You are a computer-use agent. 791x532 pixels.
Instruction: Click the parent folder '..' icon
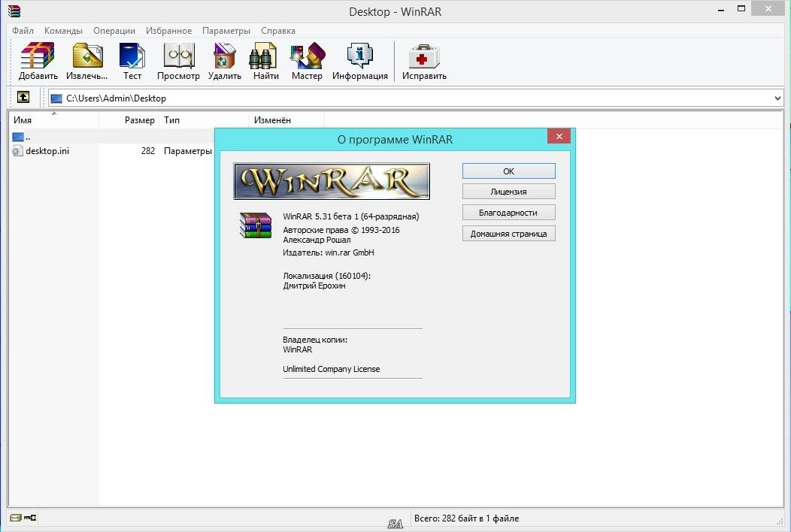(17, 137)
